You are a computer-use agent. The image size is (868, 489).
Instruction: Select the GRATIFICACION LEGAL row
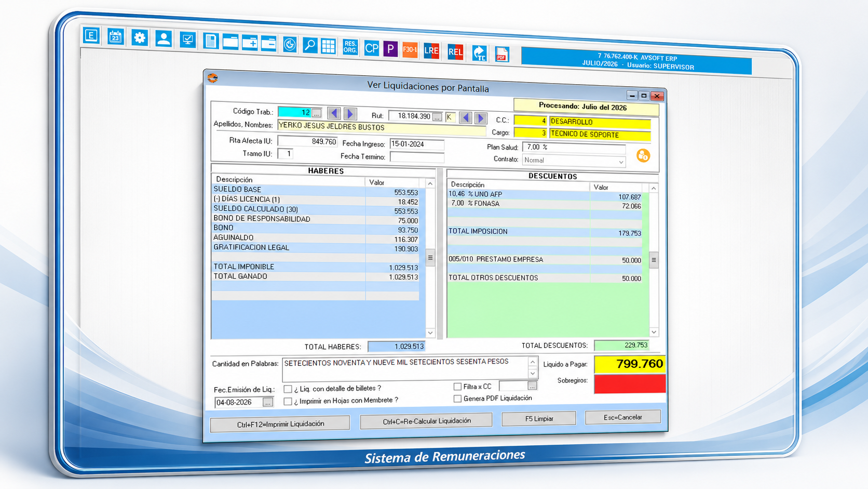(316, 248)
